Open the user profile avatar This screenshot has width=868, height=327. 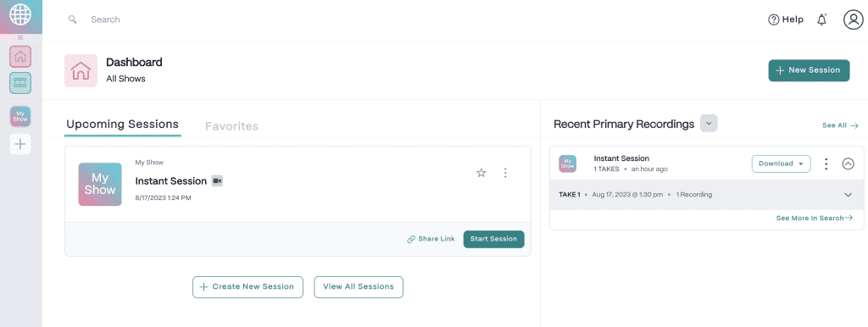point(853,19)
